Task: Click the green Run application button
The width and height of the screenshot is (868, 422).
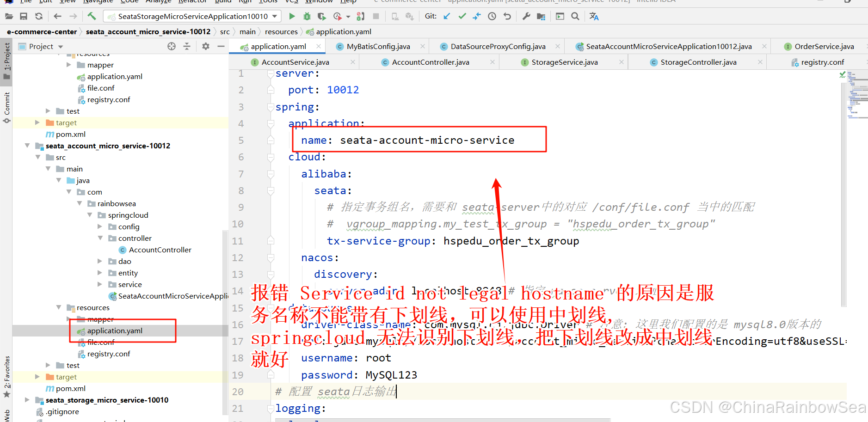Action: pos(292,16)
